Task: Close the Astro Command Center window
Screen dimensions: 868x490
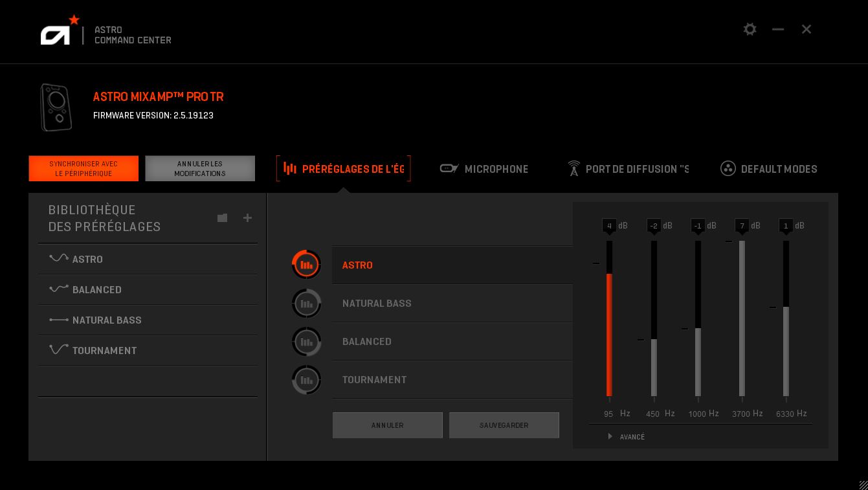Action: (x=807, y=29)
